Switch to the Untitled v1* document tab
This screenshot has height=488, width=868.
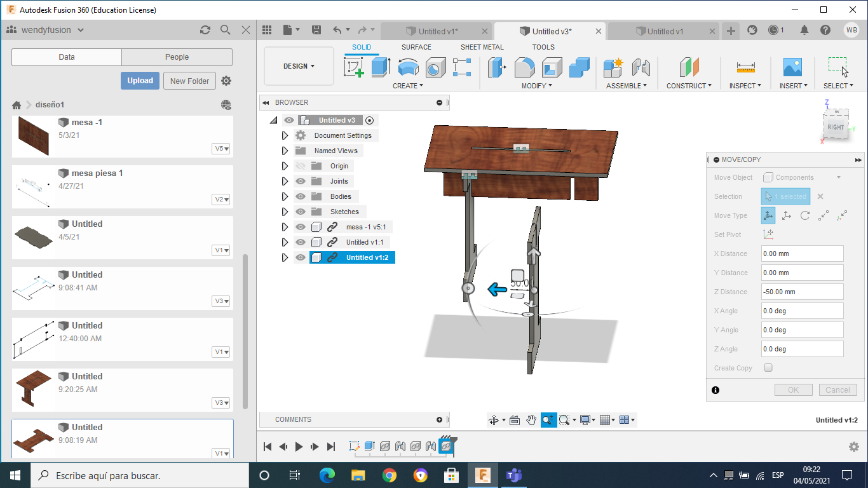pyautogui.click(x=437, y=31)
